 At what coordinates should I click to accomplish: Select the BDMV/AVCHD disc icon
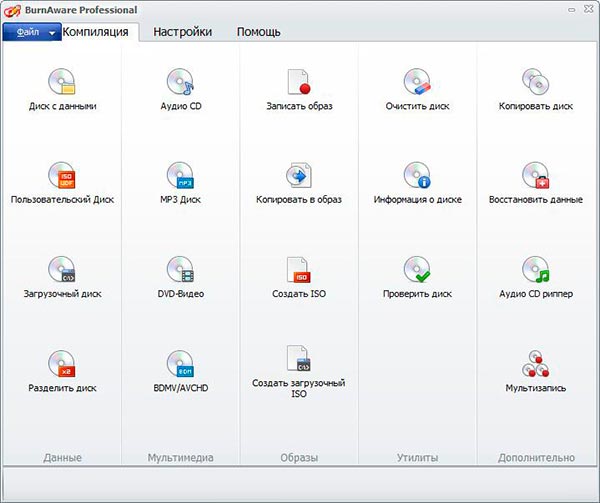click(180, 363)
